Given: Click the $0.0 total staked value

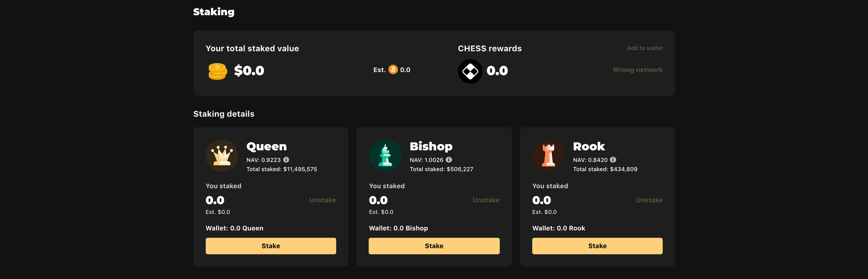Looking at the screenshot, I should [249, 71].
